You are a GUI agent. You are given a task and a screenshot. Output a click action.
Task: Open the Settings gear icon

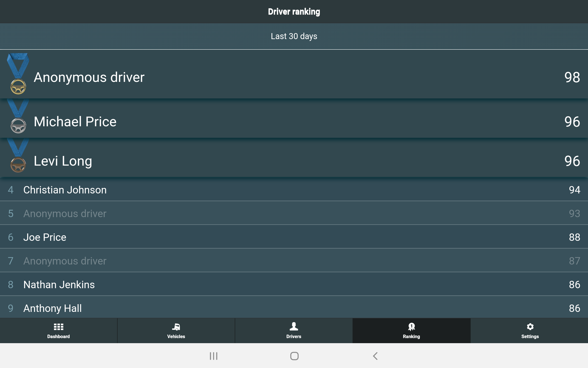click(x=530, y=326)
